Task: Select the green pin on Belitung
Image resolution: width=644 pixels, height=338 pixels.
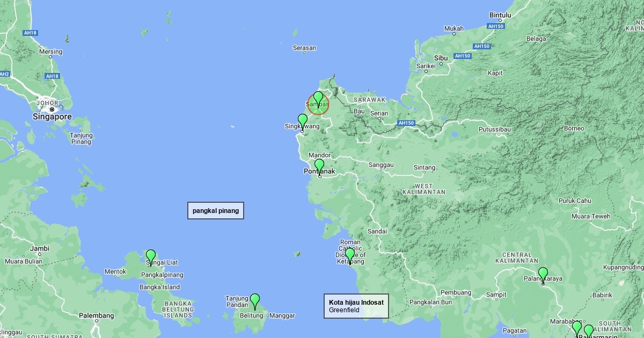Action: tap(255, 302)
